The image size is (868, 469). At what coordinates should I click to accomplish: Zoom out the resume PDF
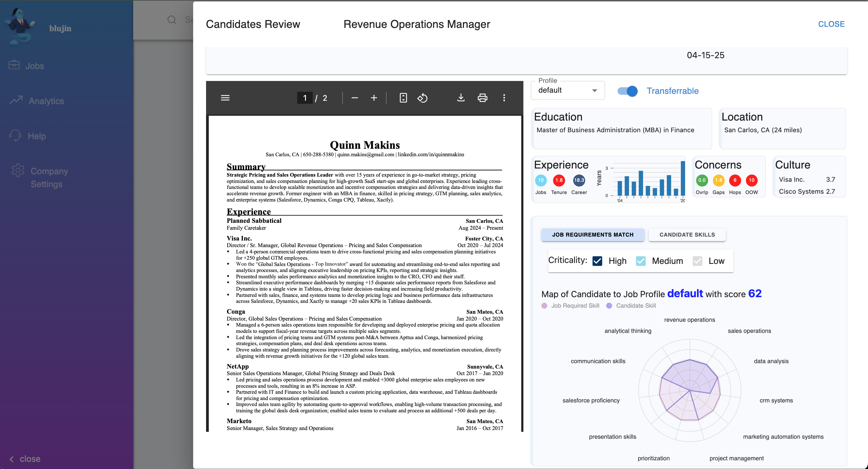pos(355,98)
